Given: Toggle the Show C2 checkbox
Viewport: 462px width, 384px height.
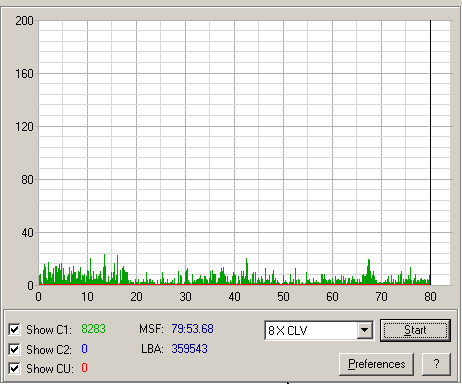Looking at the screenshot, I should (x=14, y=349).
